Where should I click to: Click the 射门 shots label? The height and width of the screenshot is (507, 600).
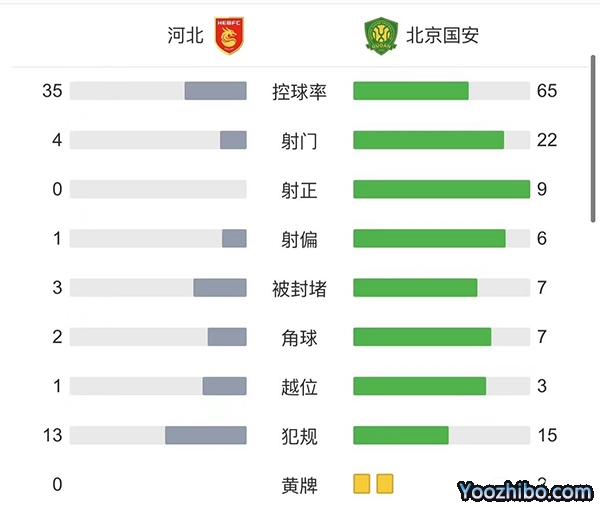(299, 140)
